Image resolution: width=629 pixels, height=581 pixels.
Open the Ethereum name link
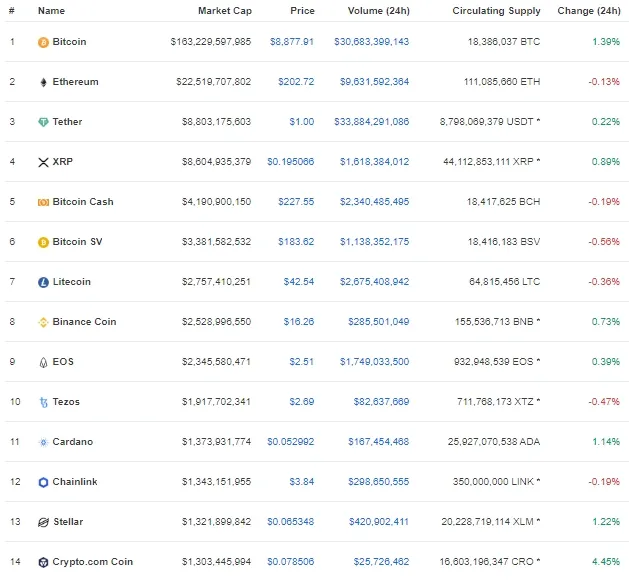[75, 82]
